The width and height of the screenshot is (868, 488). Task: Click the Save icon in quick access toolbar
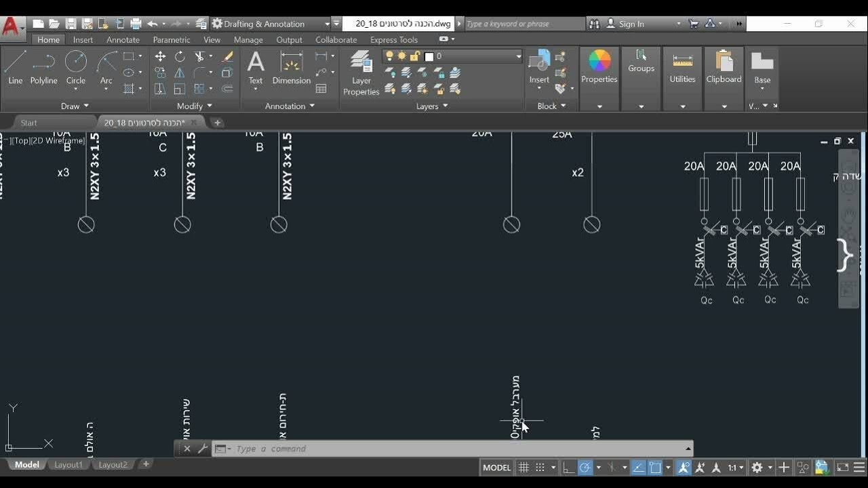(x=71, y=24)
